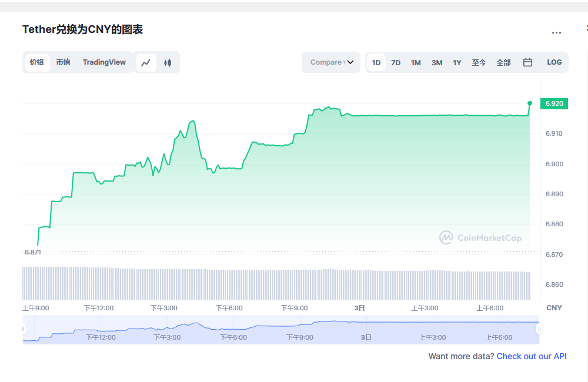
Task: Toggle LOG scale on the chart
Action: (x=554, y=62)
